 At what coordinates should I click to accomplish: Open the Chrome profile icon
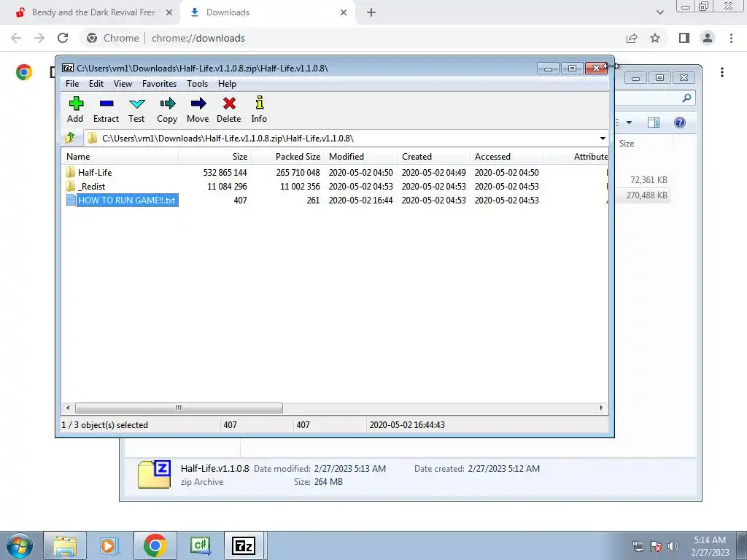coord(708,38)
